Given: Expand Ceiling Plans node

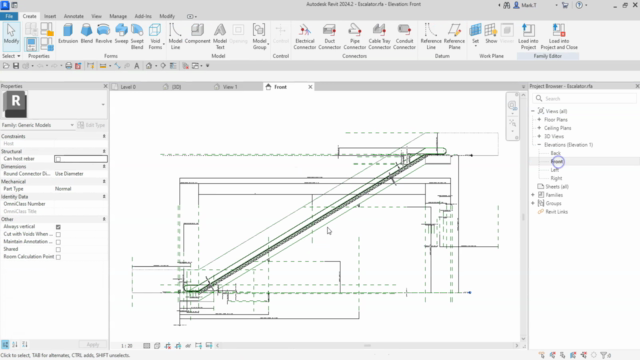Looking at the screenshot, I should click(539, 128).
